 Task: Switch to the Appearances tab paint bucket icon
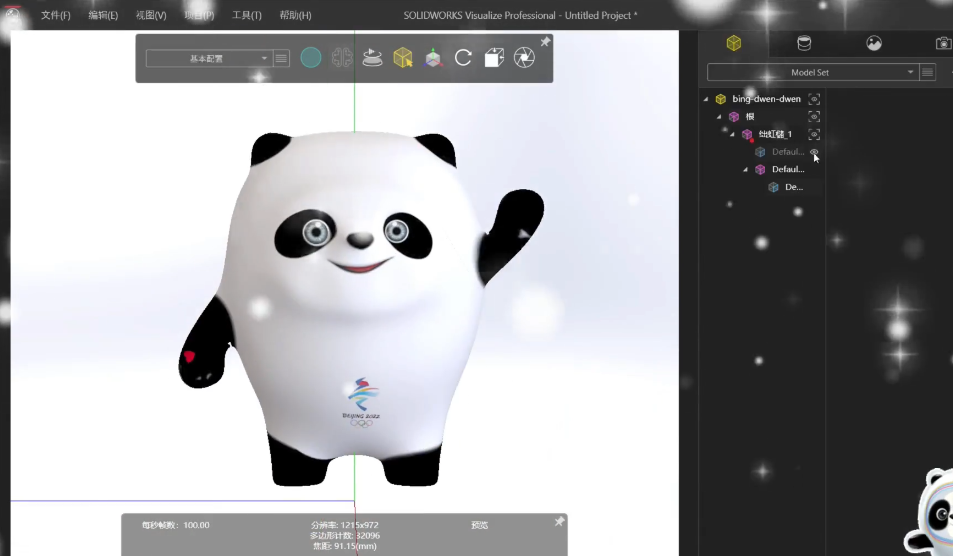point(804,43)
